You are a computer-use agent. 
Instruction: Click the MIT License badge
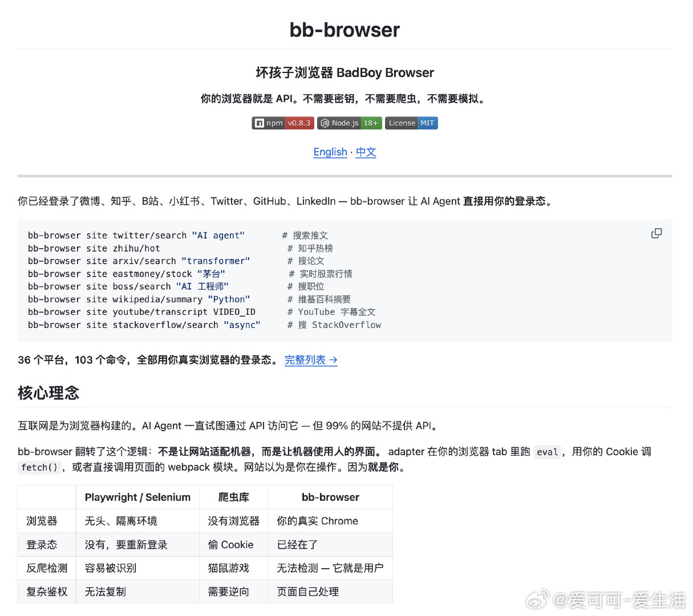[x=411, y=123]
